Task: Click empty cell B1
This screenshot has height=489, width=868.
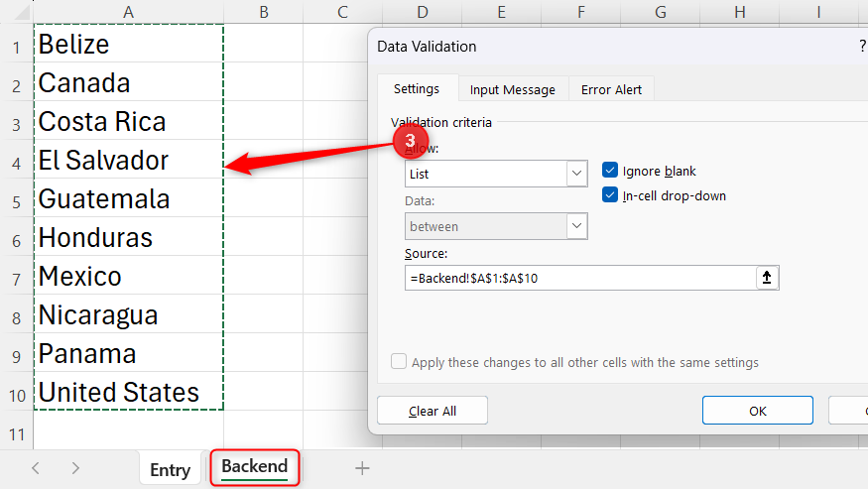Action: [x=264, y=44]
